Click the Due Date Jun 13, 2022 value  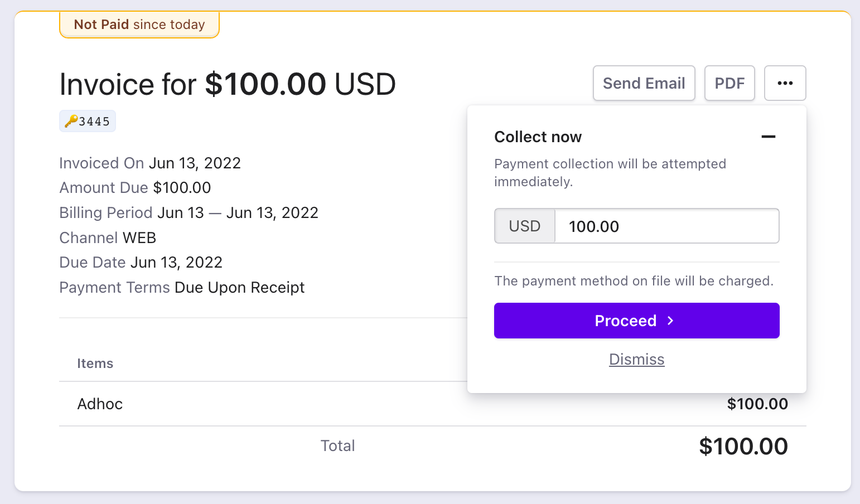pyautogui.click(x=176, y=263)
